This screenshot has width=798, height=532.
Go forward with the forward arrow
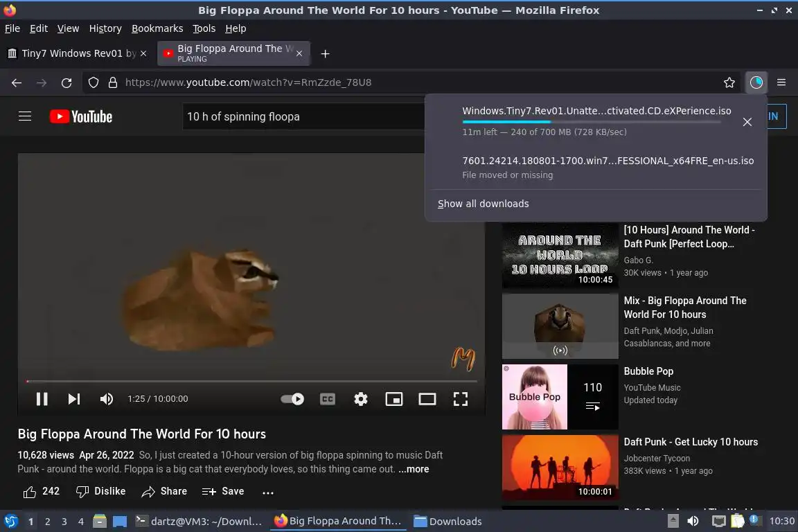pos(42,82)
